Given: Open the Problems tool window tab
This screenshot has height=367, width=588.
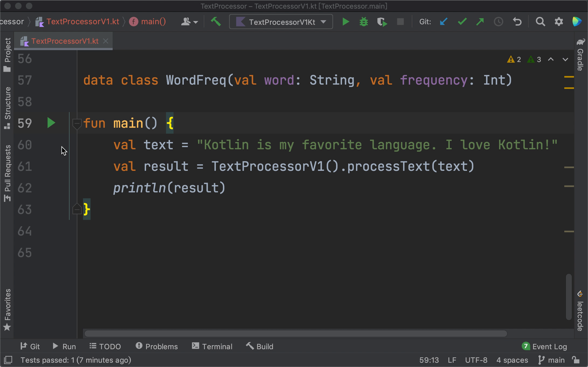Looking at the screenshot, I should click(157, 347).
